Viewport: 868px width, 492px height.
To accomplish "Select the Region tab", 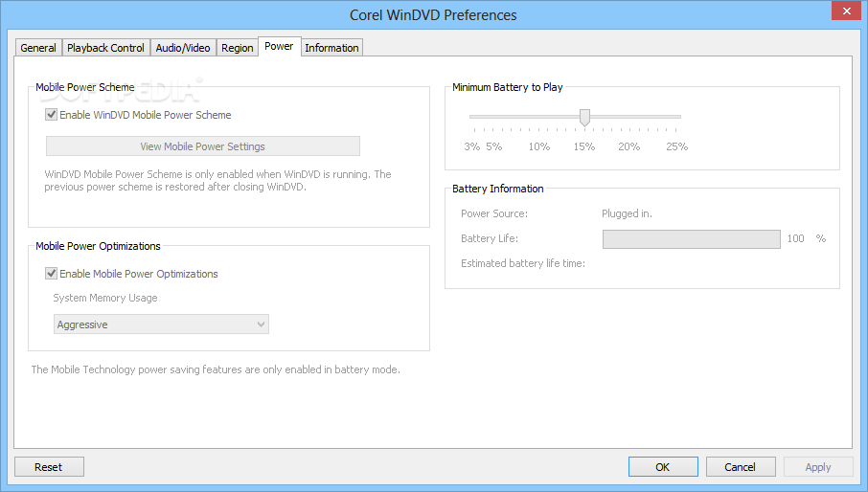I will (237, 48).
